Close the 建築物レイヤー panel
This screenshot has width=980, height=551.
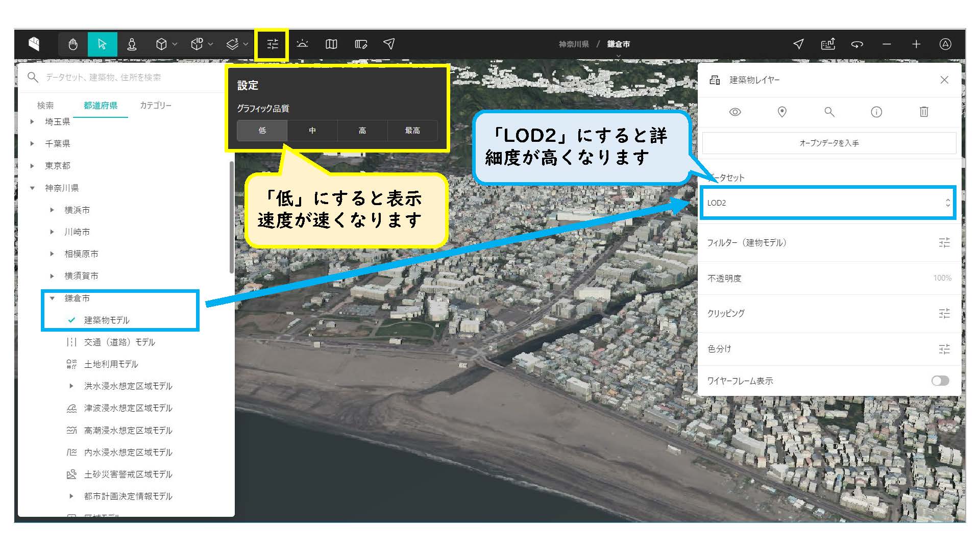tap(944, 80)
